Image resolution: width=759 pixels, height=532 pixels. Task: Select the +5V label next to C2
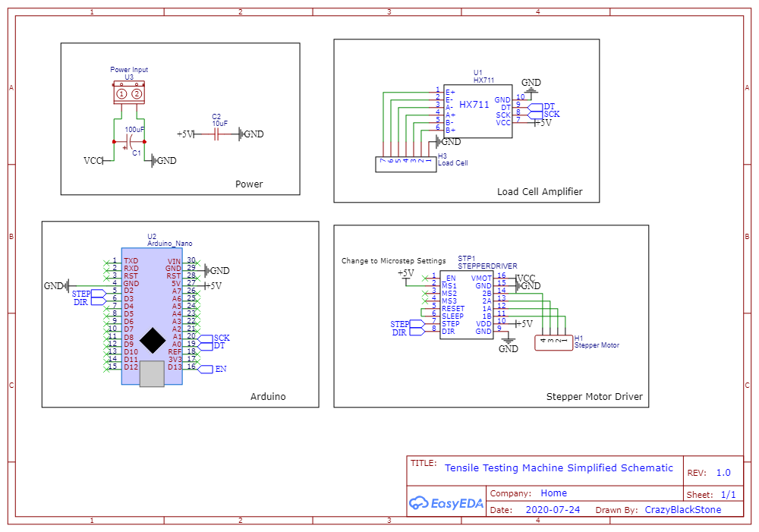pyautogui.click(x=185, y=134)
